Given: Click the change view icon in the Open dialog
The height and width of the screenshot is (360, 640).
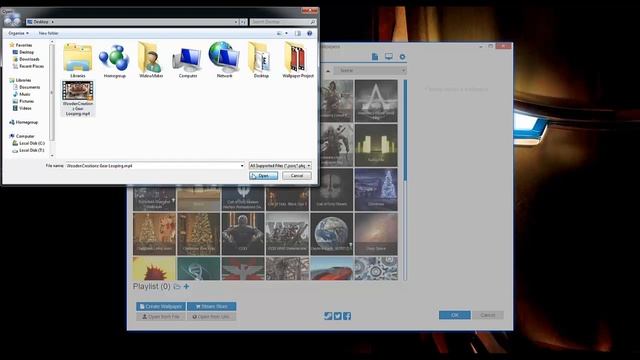Looking at the screenshot, I should [x=280, y=33].
